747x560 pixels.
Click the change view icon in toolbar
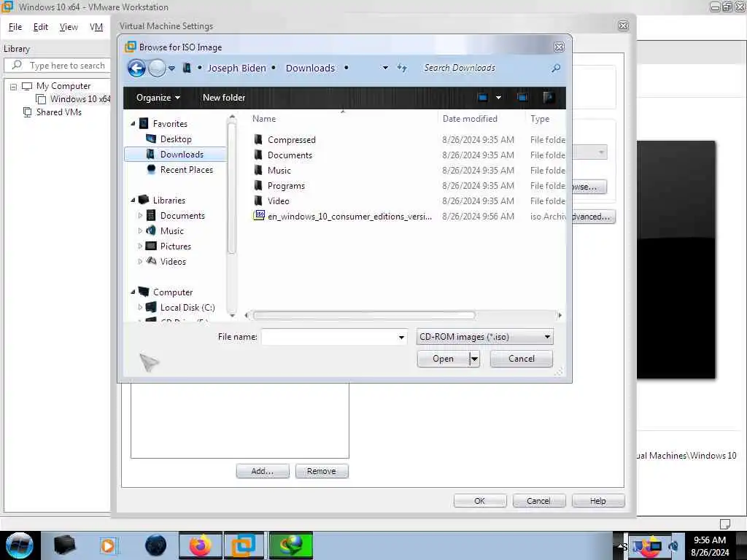tap(482, 98)
